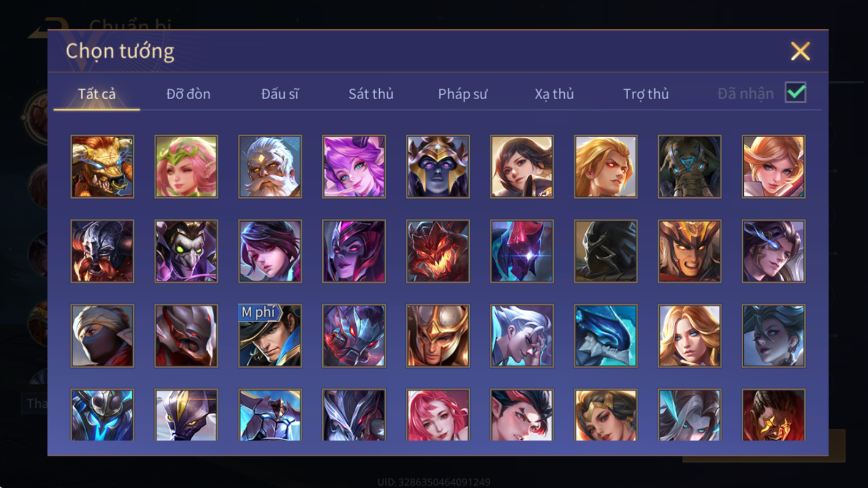
Task: Switch to the Đỡ đòn tab
Action: point(188,94)
